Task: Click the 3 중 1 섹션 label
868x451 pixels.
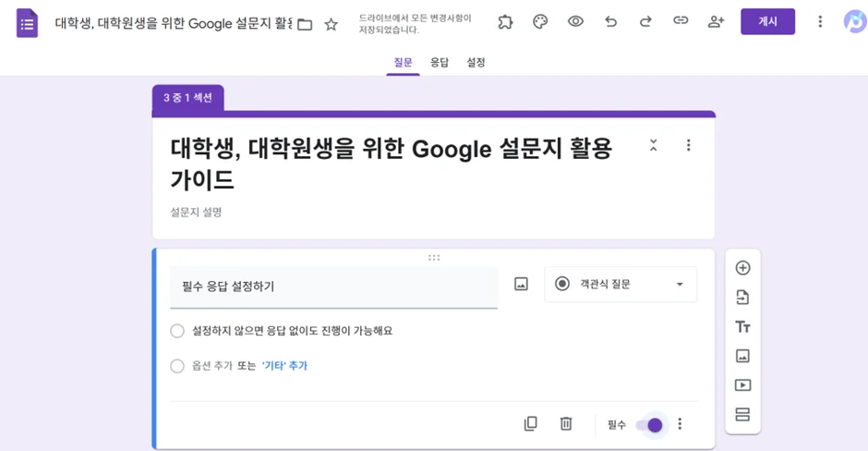Action: 187,98
